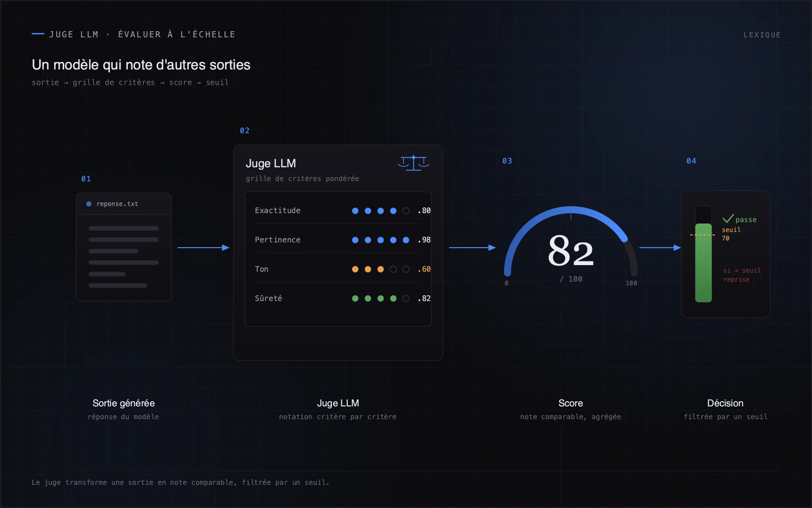Click the green passe checkmark icon
The image size is (812, 508).
[728, 218]
